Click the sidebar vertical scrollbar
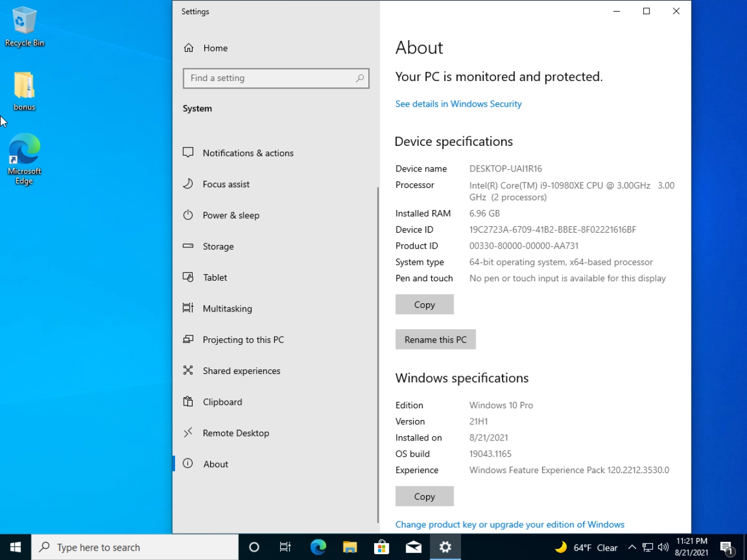 coord(378,355)
